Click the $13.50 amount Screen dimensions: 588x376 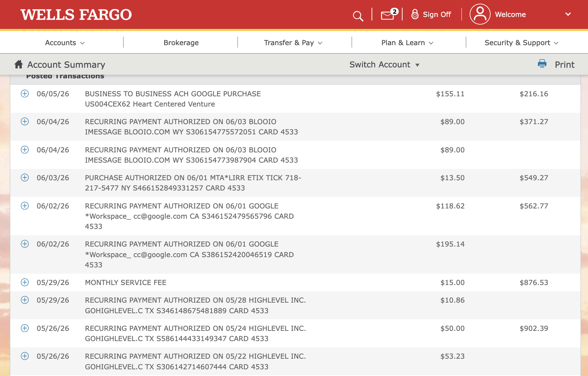point(452,178)
